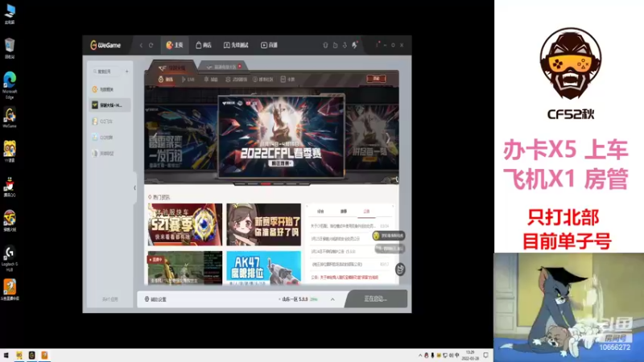Open This PC desktop icon
Viewport: 644px width, 362px height.
(x=10, y=14)
